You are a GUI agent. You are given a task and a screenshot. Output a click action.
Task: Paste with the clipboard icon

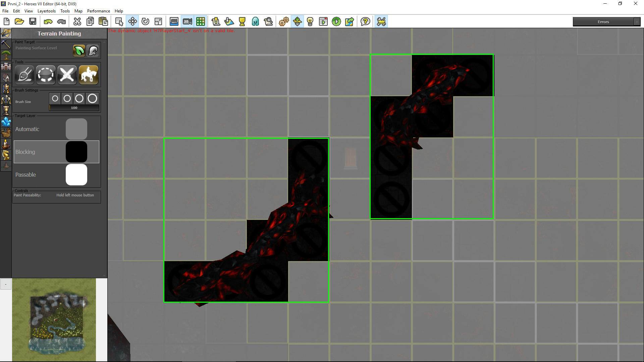coord(103,22)
